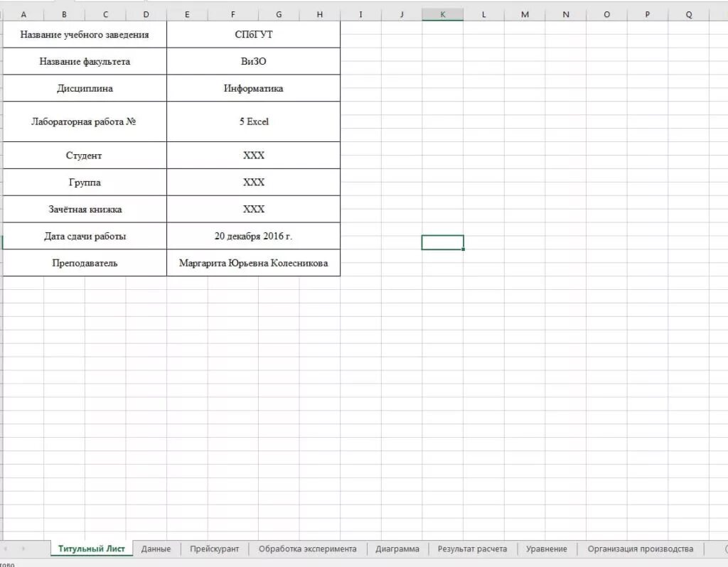Select column I header
Image resolution: width=728 pixels, height=567 pixels.
coord(360,14)
